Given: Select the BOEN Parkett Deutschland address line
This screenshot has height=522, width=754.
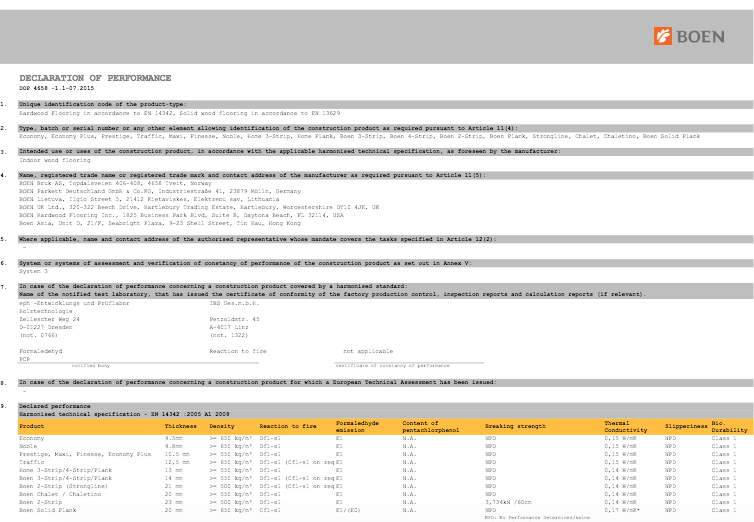Looking at the screenshot, I should 160,191.
